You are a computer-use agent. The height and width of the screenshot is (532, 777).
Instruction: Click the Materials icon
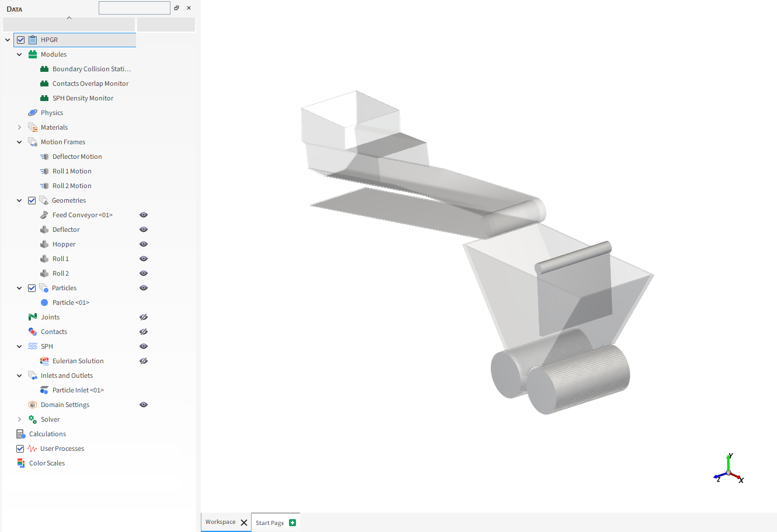33,127
